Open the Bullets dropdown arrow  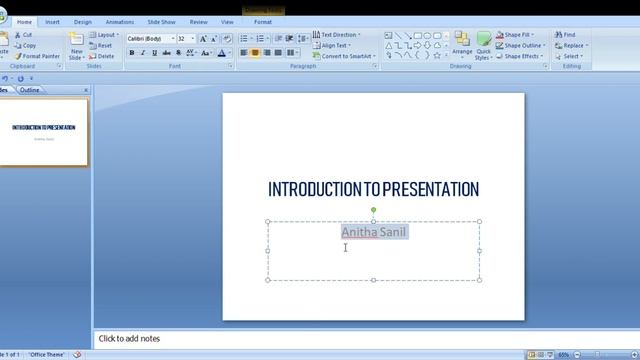point(251,38)
